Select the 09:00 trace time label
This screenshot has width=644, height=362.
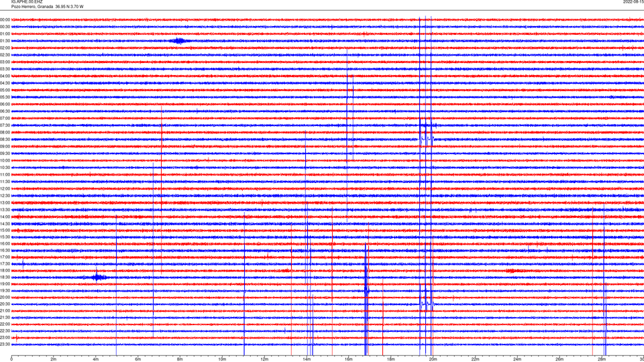point(5,147)
